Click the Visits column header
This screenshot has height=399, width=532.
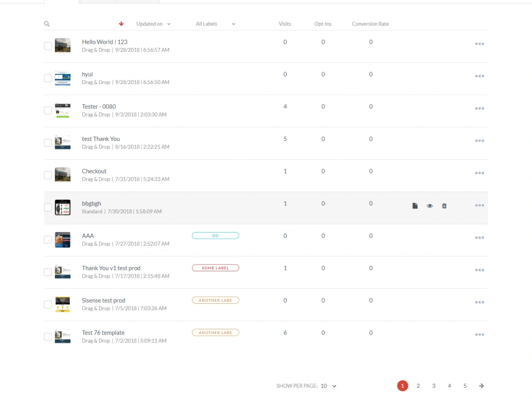(285, 24)
